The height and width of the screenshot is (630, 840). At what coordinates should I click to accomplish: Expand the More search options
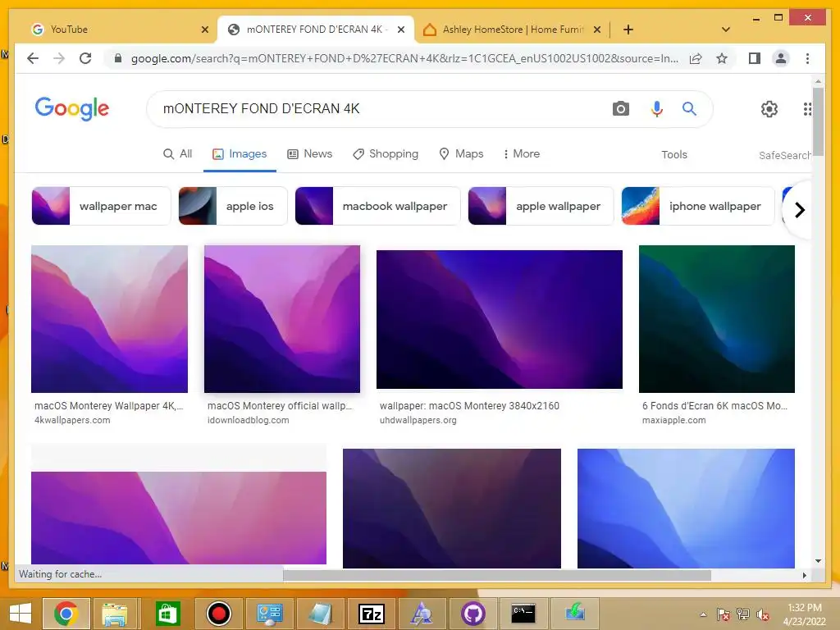coord(521,153)
